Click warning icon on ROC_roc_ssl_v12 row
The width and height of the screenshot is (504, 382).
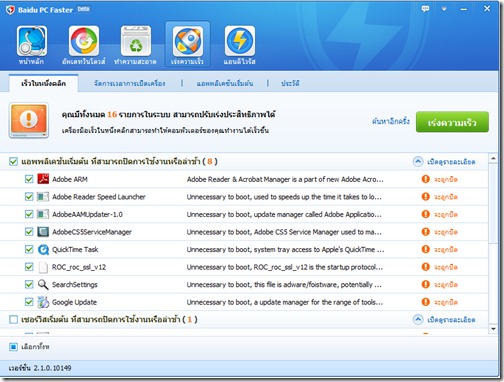pyautogui.click(x=426, y=267)
